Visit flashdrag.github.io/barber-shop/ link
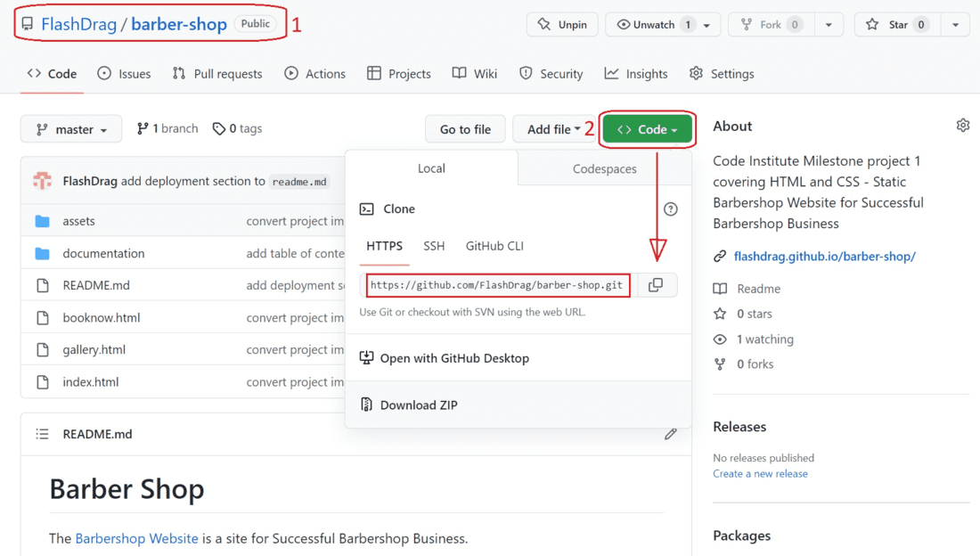 coord(824,257)
